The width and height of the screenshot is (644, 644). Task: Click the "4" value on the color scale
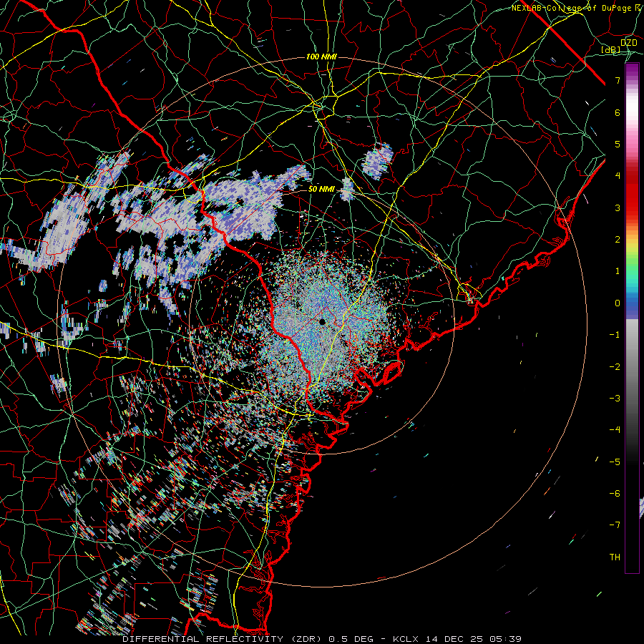618,176
